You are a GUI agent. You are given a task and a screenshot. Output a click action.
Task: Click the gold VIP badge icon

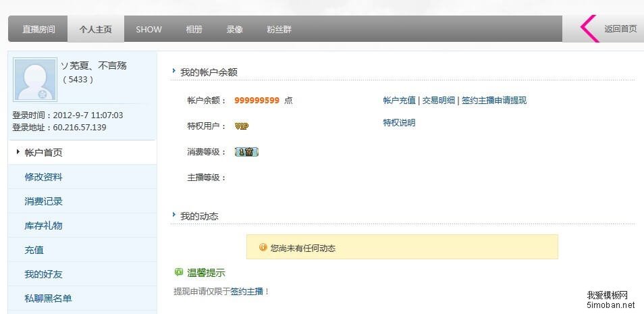(242, 126)
